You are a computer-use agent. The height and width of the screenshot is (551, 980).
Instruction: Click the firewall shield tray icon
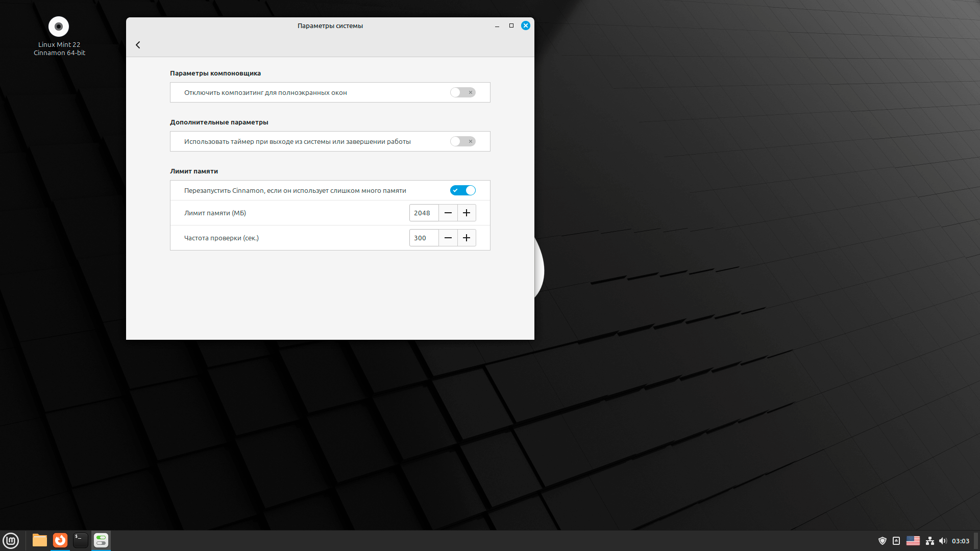tap(883, 541)
